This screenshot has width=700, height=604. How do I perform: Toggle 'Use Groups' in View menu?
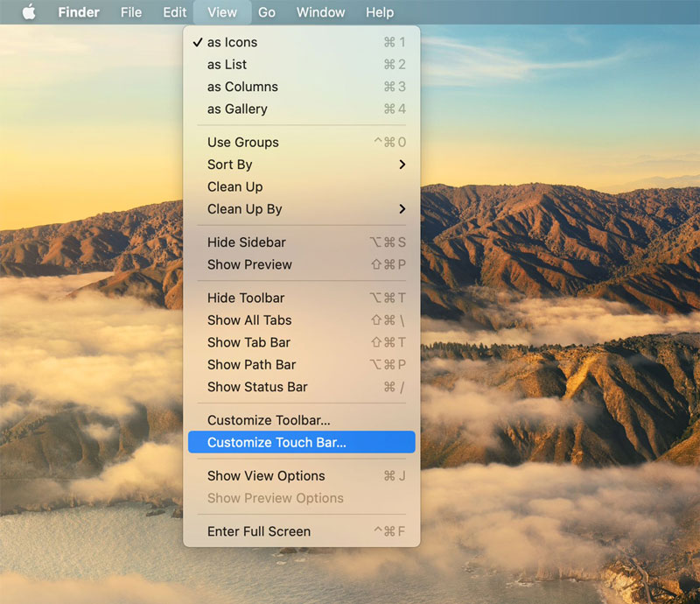point(243,143)
